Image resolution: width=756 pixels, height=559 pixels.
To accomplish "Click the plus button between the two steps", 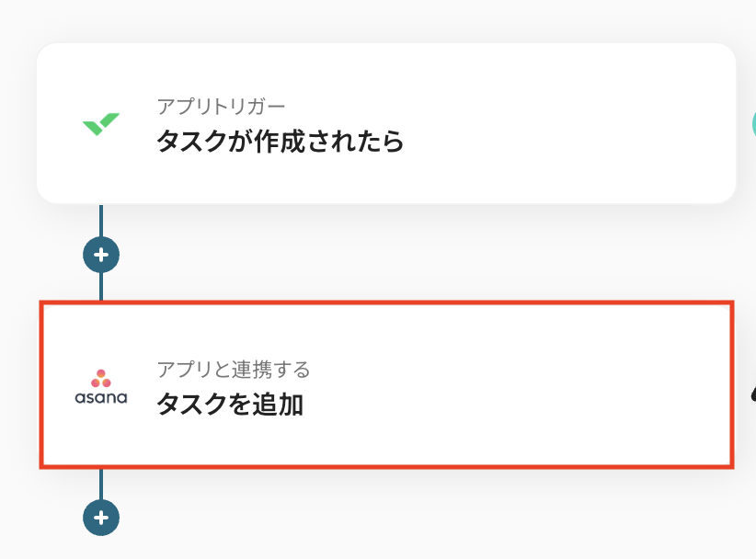I will pos(101,254).
